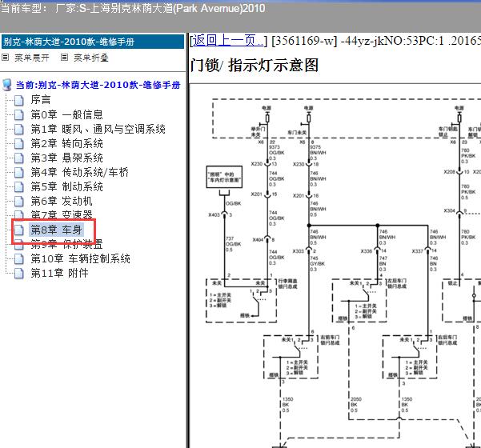Click page icon next to 第5章 制动系统
This screenshot has height=448, width=481.
19,186
